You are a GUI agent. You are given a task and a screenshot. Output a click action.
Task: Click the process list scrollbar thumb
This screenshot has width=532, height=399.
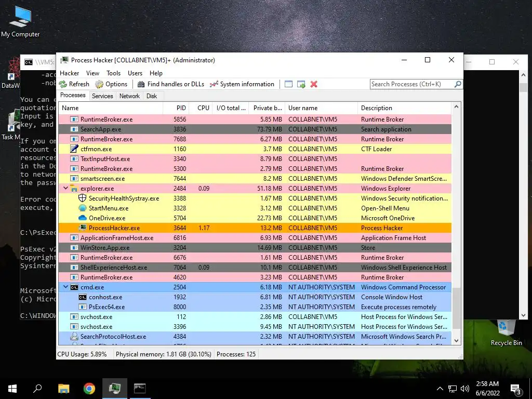coord(456,308)
